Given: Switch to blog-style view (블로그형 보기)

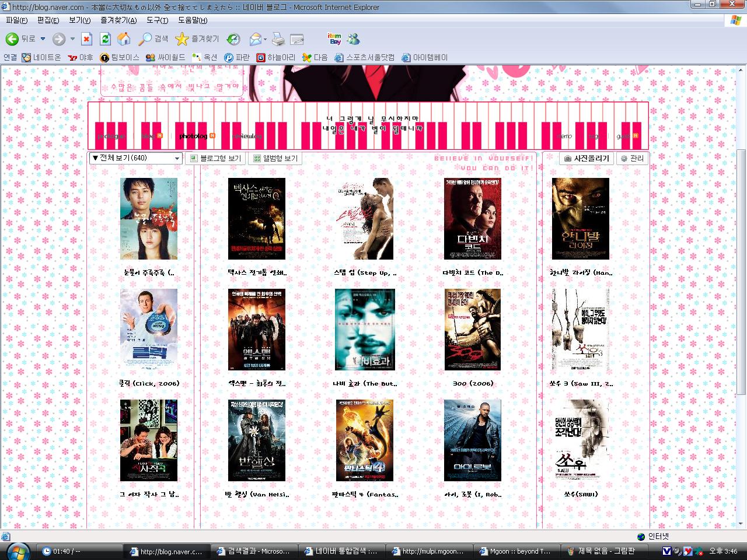Looking at the screenshot, I should (x=215, y=158).
